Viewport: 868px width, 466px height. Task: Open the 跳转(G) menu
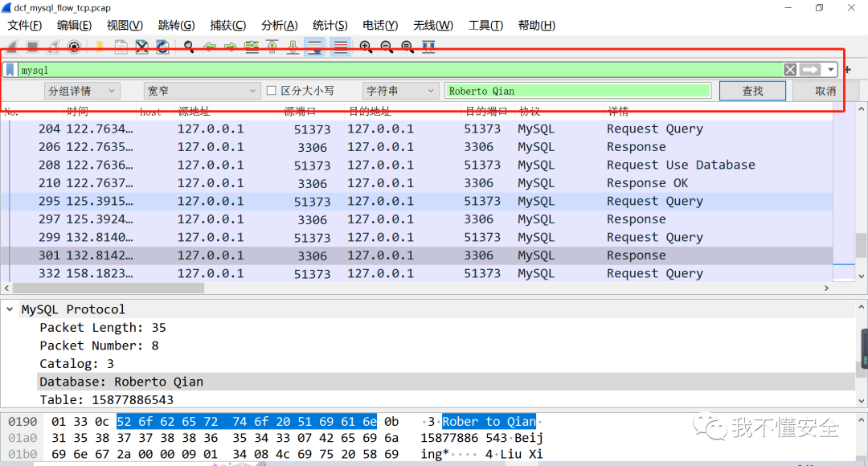[x=177, y=25]
